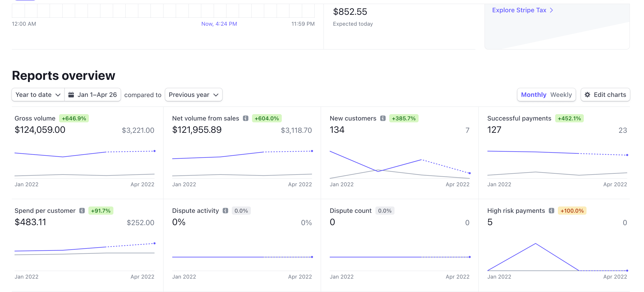This screenshot has width=644, height=292.
Task: Click info icon next to Net volume from sales
Action: [245, 118]
